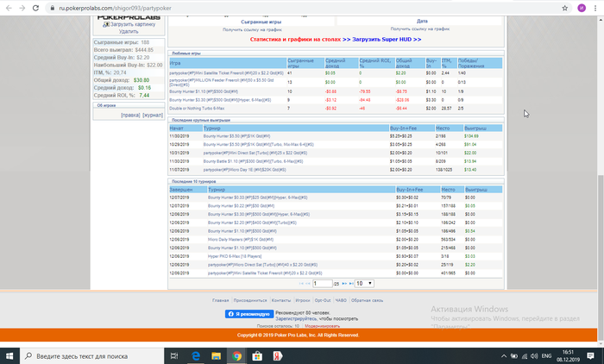The width and height of the screenshot is (604, 364).
Task: Sort by Средний ROI column header
Action: [x=375, y=63]
